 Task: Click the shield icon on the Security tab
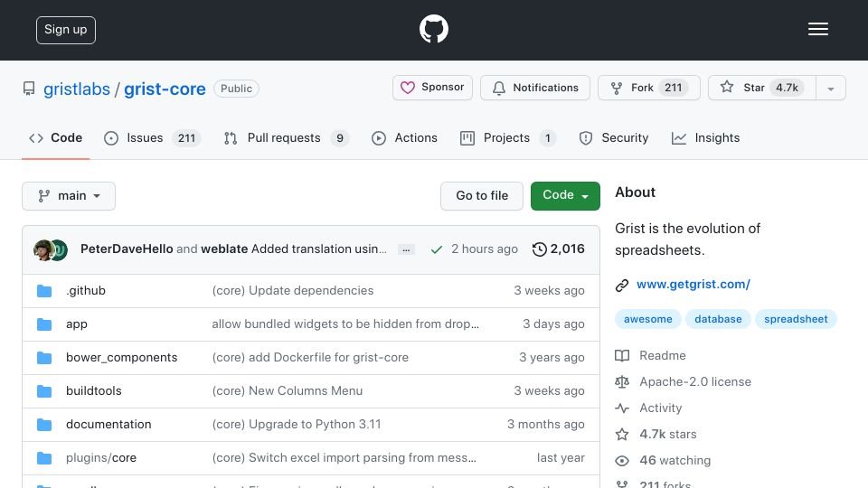point(585,138)
